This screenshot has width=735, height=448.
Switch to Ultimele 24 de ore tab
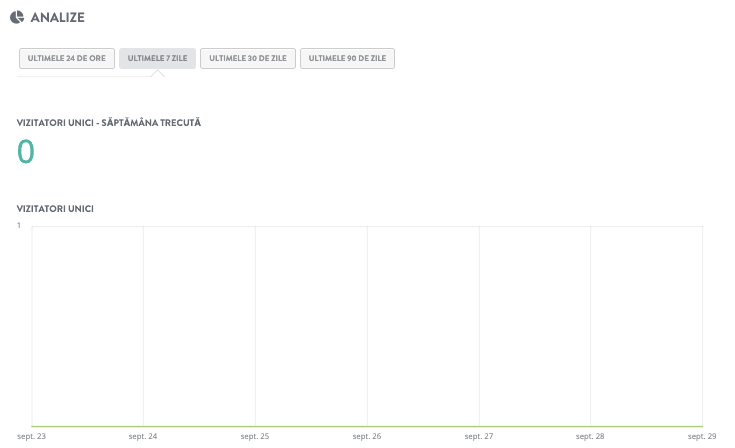67,59
